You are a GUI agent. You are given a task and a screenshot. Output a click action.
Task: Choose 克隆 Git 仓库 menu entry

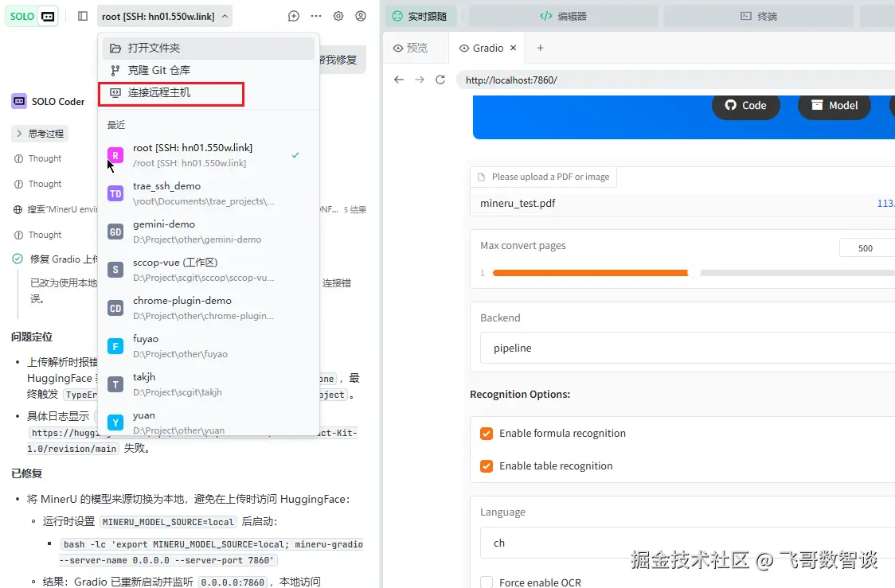(x=209, y=70)
